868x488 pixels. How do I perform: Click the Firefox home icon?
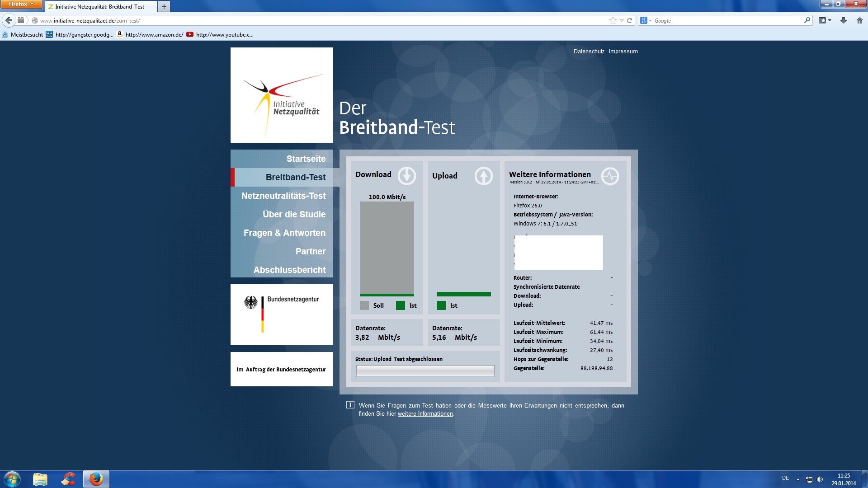click(859, 20)
